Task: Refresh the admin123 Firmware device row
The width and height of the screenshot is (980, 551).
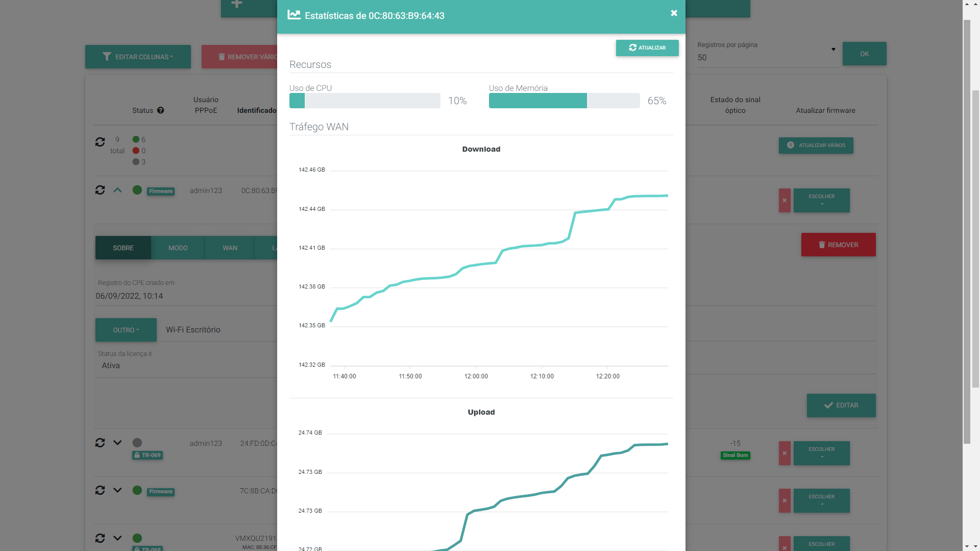Action: (x=100, y=190)
